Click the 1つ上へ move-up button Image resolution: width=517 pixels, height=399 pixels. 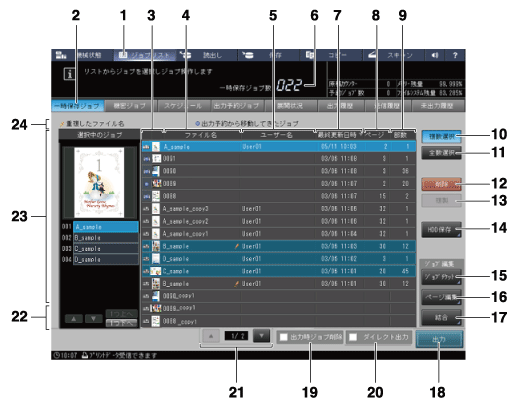pyautogui.click(x=121, y=314)
